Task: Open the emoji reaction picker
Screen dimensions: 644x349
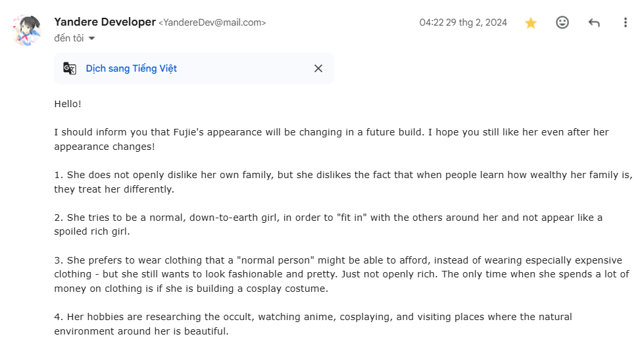Action: 562,22
